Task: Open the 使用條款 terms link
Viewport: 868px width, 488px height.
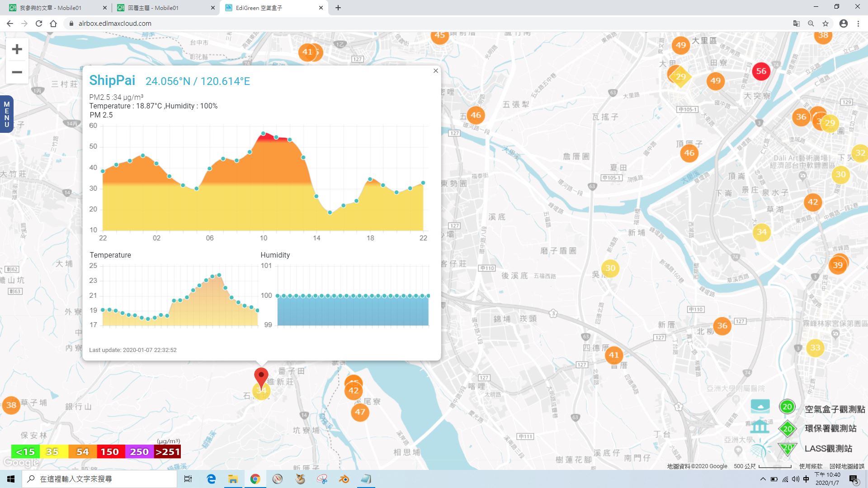Action: (x=811, y=466)
